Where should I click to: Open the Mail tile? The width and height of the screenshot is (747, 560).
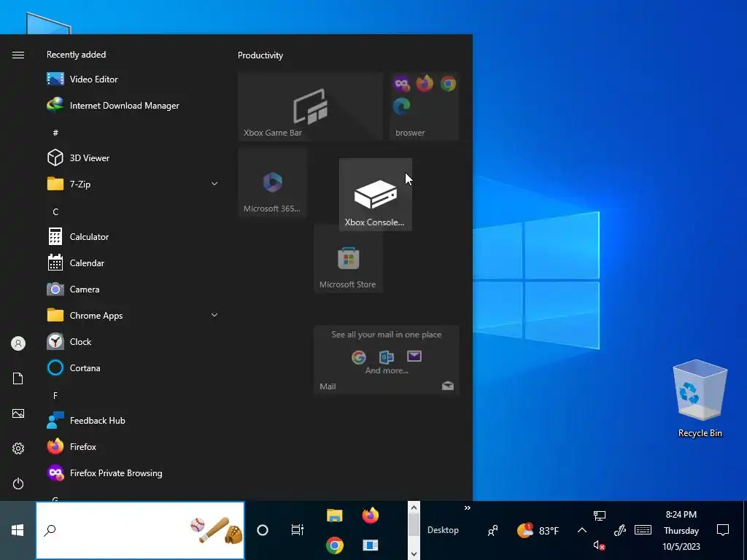pyautogui.click(x=387, y=359)
